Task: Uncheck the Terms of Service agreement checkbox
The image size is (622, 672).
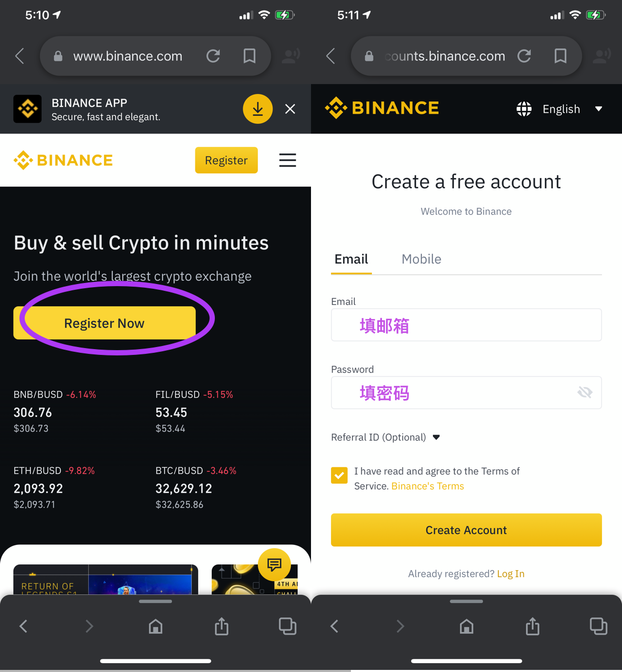Action: click(339, 475)
